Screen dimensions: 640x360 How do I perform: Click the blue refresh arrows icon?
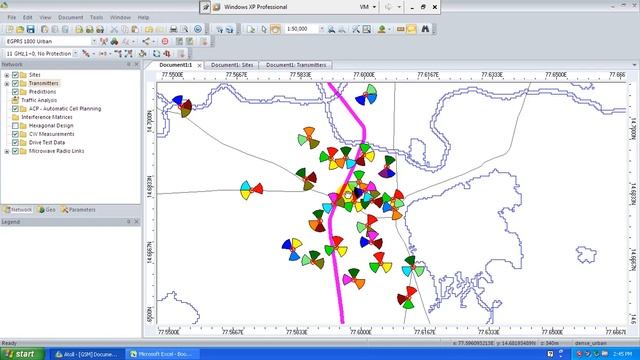tap(156, 53)
